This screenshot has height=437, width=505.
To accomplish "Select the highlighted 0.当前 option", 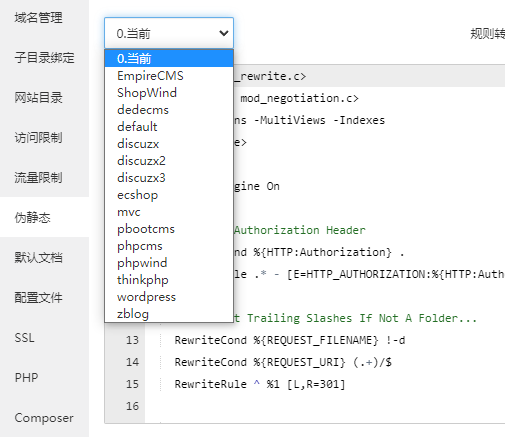I will pos(169,58).
